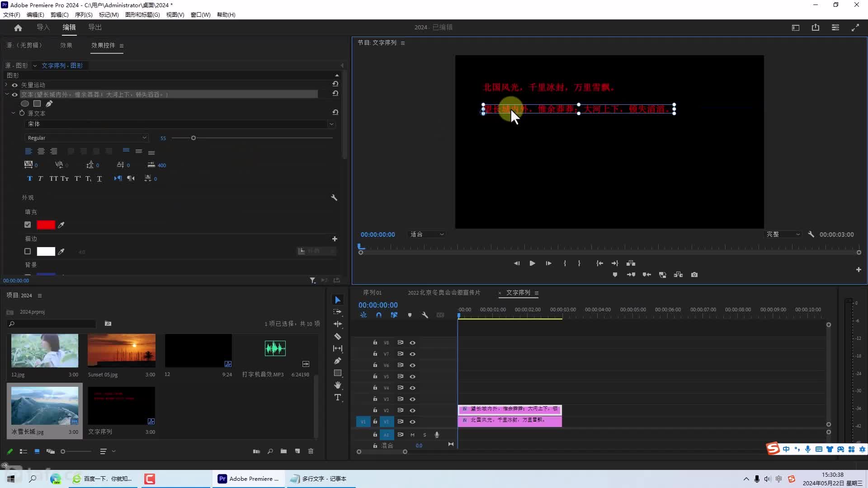The height and width of the screenshot is (488, 868).
Task: Open the Regular font style dropdown
Action: click(86, 138)
